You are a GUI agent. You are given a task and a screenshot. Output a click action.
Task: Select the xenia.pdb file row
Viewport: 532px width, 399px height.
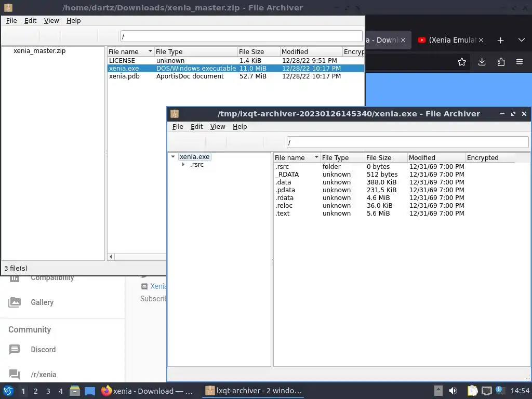coord(236,76)
